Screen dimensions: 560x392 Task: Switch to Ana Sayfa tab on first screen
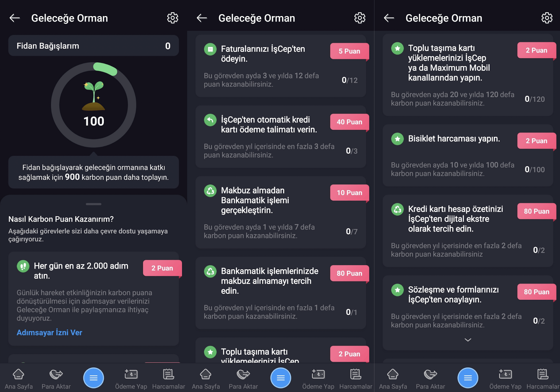coord(19,379)
